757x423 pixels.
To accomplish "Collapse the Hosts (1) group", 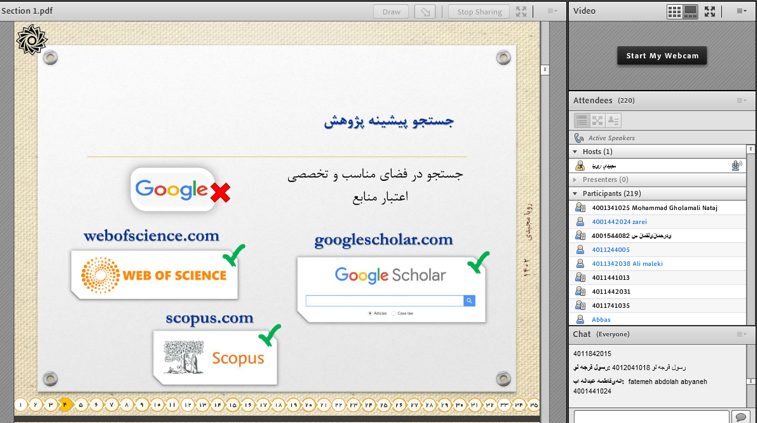I will [576, 152].
